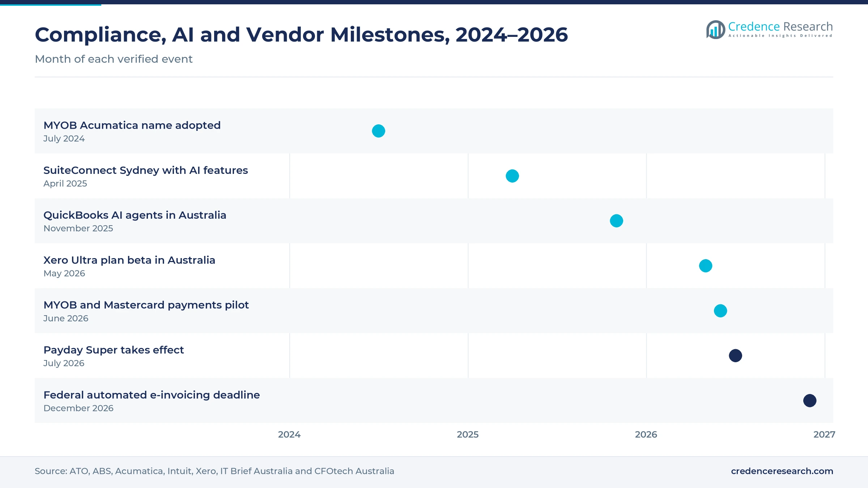Click the 'May 2026' date text
This screenshot has width=868, height=488.
[x=64, y=274]
